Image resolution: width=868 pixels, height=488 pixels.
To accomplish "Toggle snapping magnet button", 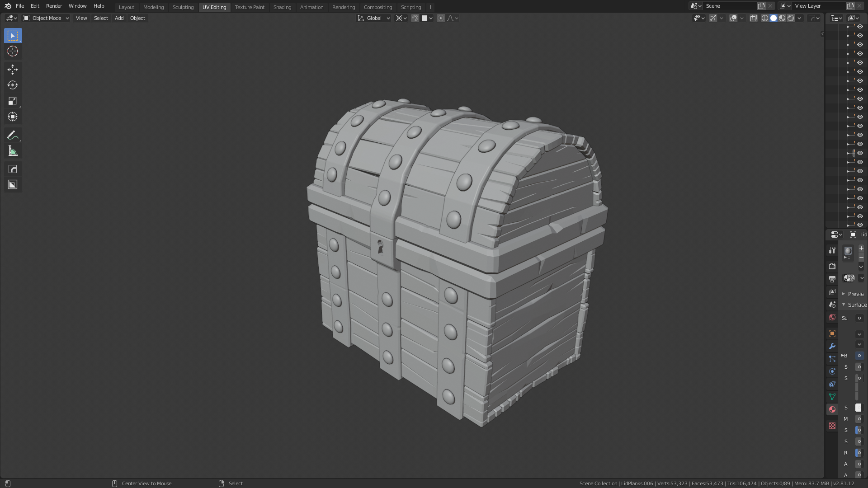I will [415, 18].
